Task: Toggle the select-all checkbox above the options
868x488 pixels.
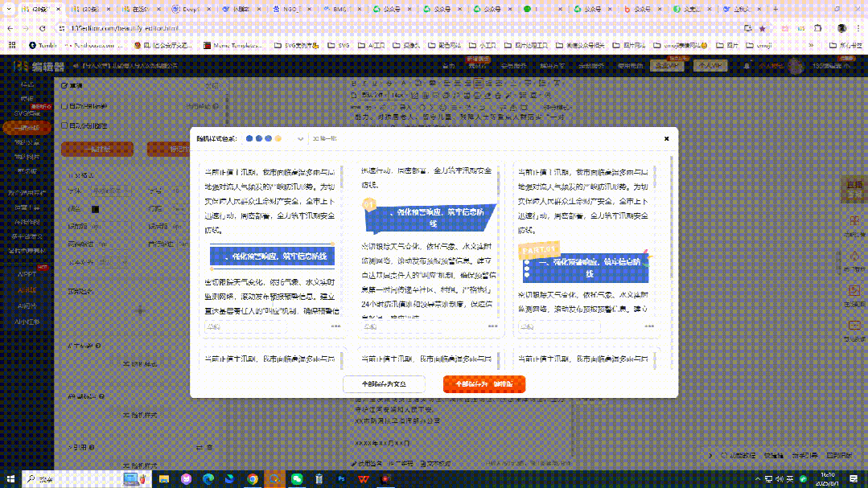Action: [64, 85]
